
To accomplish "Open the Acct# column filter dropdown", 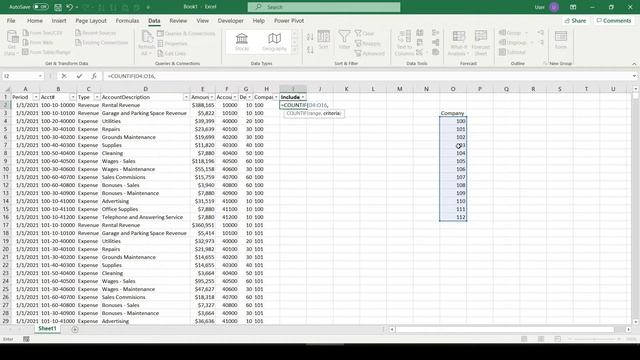I will [x=73, y=97].
